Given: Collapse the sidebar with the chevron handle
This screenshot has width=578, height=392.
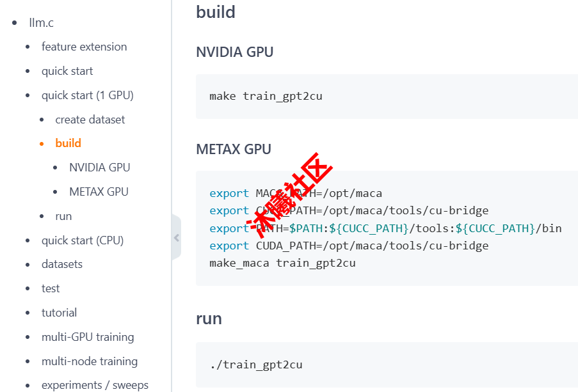Looking at the screenshot, I should point(177,238).
